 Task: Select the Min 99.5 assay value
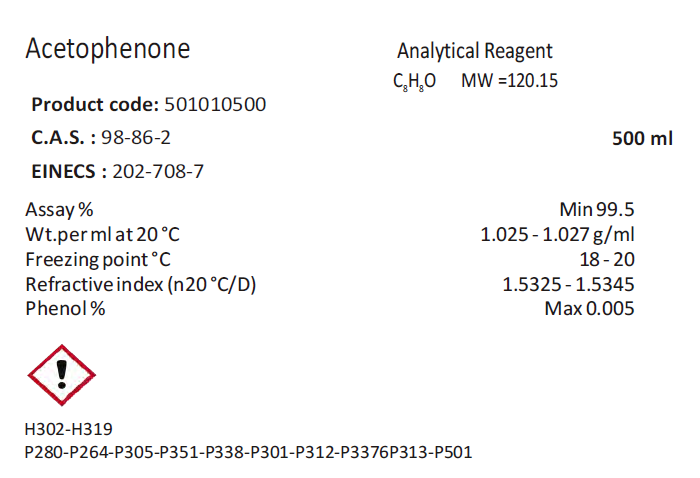(x=596, y=210)
